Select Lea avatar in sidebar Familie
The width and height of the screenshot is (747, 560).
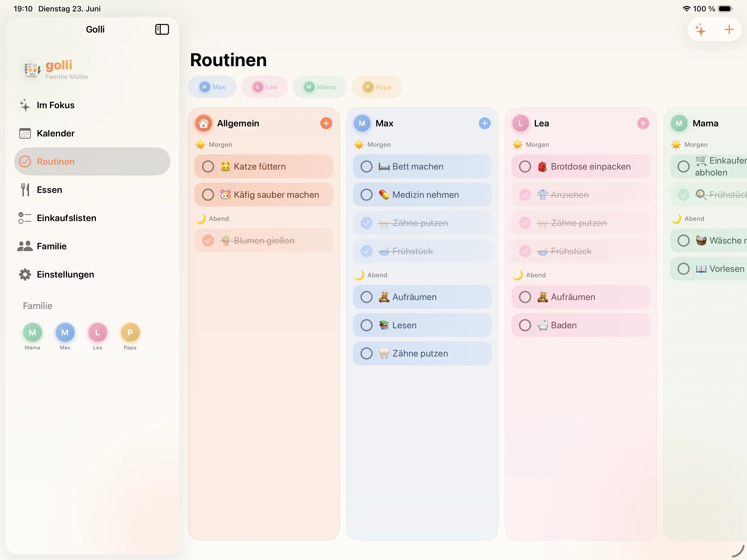tap(98, 332)
